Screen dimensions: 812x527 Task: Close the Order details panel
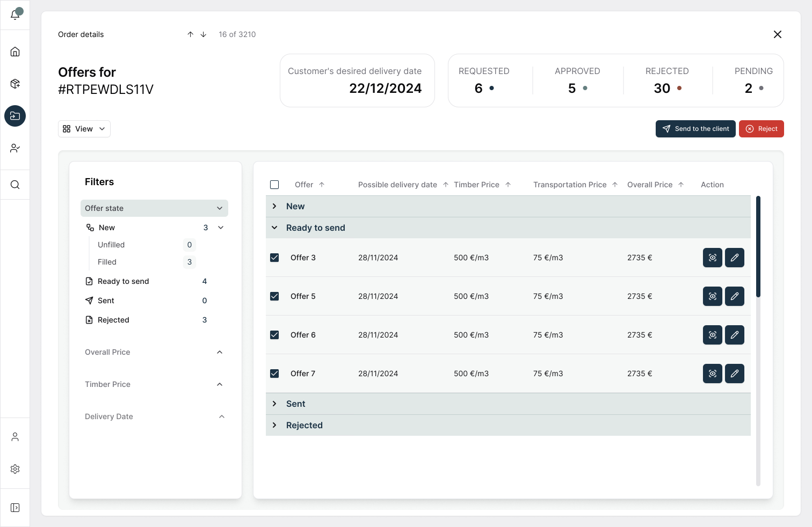tap(777, 34)
